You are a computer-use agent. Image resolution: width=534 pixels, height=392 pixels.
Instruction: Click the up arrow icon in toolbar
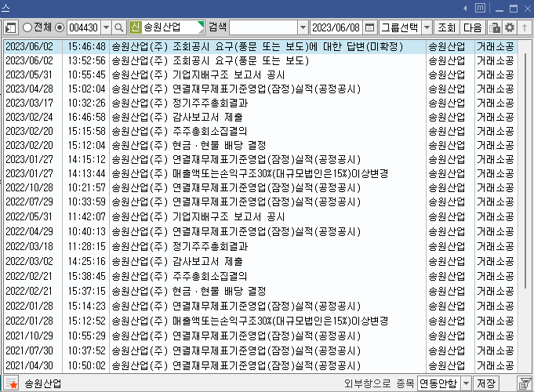(525, 27)
